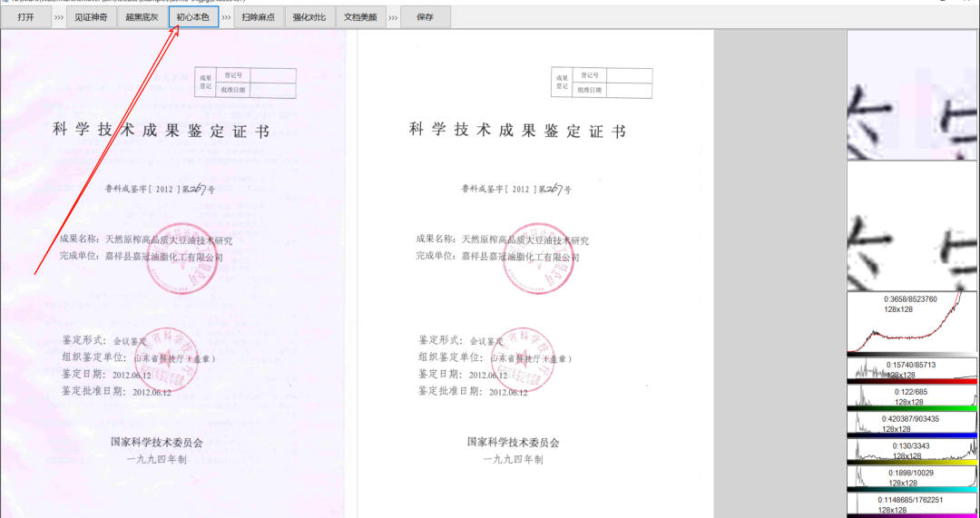Click the cleaned white document preview

point(535,274)
